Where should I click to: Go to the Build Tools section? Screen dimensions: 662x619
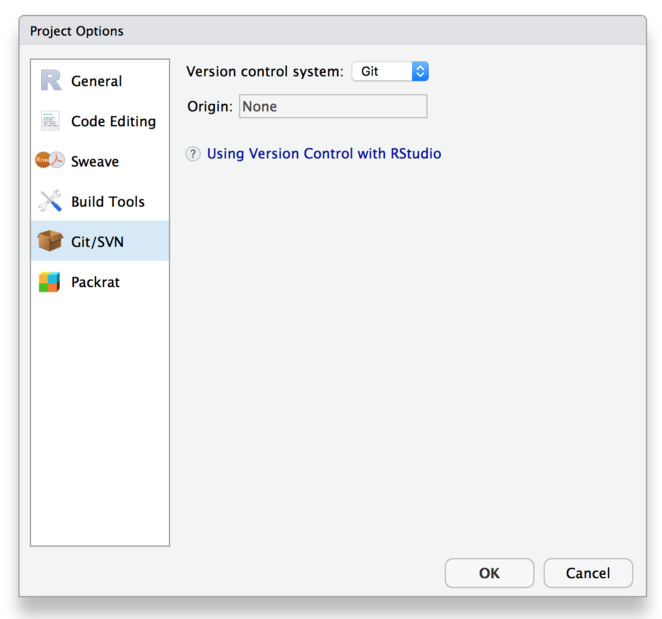tap(108, 202)
